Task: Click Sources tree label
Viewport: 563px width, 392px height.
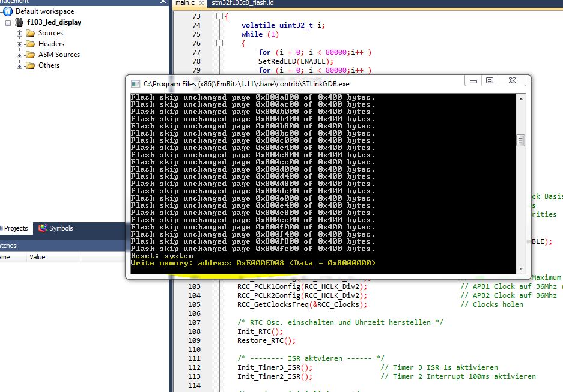Action: click(50, 33)
